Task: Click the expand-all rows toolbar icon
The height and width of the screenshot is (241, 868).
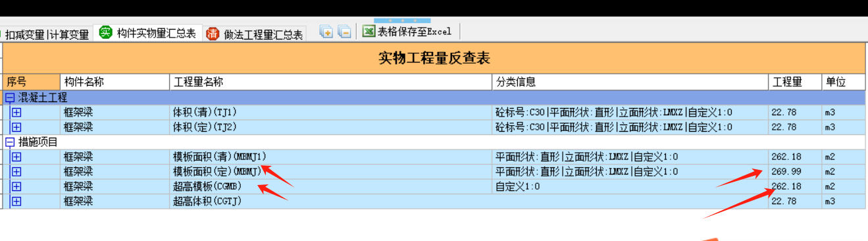Action: tap(326, 31)
